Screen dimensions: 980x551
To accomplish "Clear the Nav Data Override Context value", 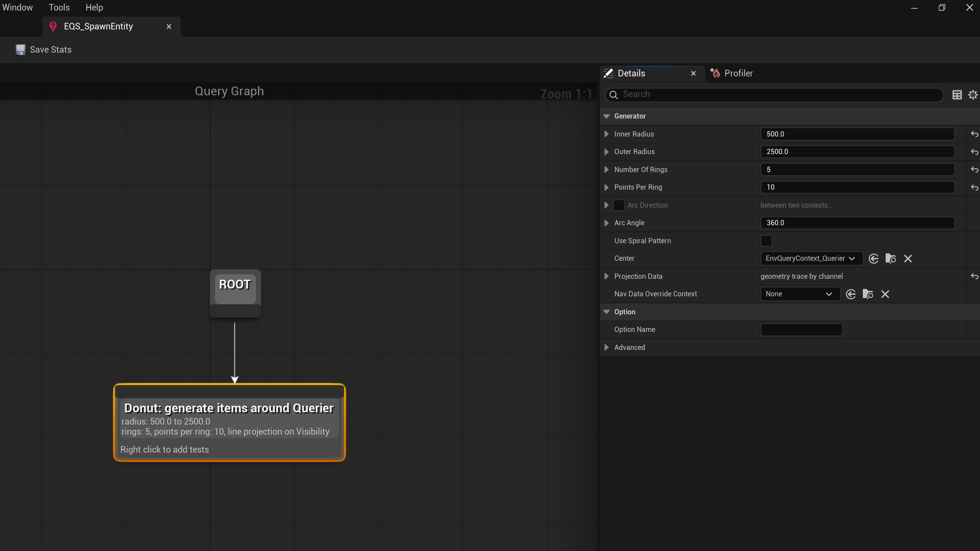I will 885,294.
